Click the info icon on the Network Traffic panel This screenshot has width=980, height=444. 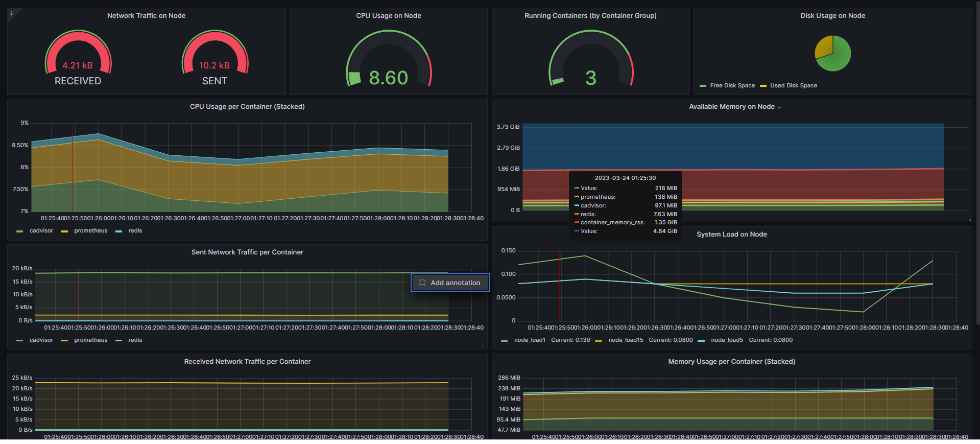coord(11,13)
